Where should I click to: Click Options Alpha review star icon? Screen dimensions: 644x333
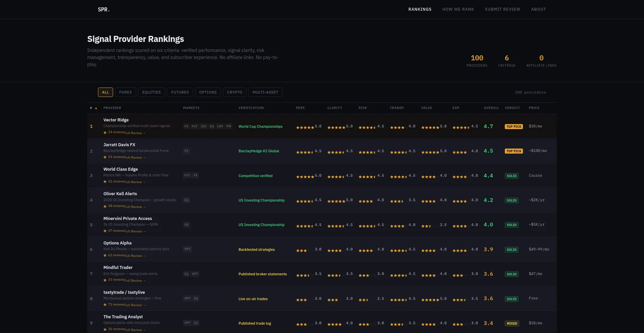click(105, 255)
